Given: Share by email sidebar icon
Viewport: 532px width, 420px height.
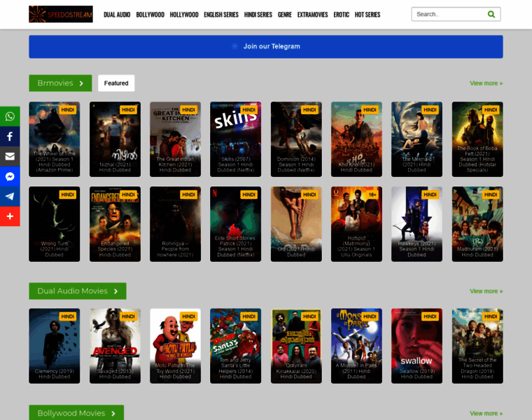Looking at the screenshot, I should pyautogui.click(x=10, y=156).
